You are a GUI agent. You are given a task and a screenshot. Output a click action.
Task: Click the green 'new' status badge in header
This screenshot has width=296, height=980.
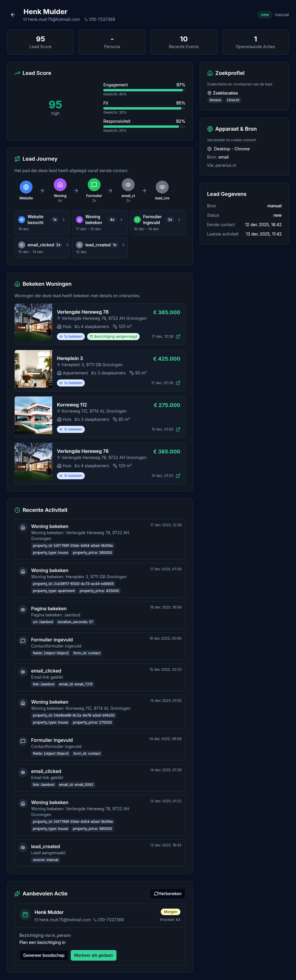265,15
